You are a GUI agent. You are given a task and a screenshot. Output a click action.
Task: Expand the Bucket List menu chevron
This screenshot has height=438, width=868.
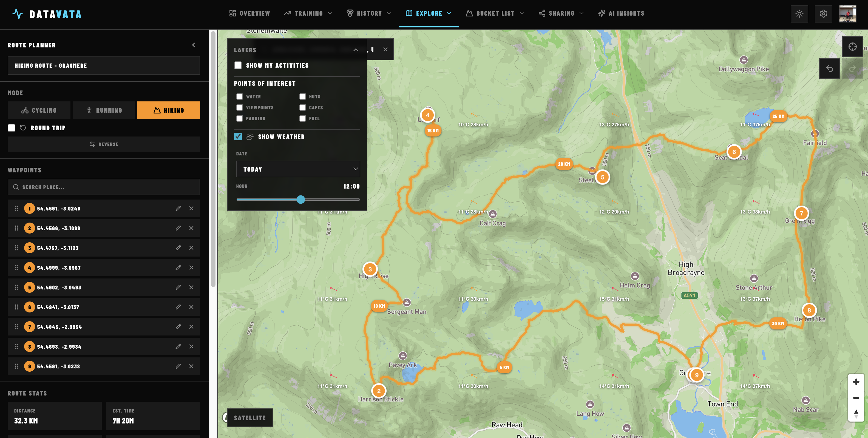pyautogui.click(x=522, y=13)
